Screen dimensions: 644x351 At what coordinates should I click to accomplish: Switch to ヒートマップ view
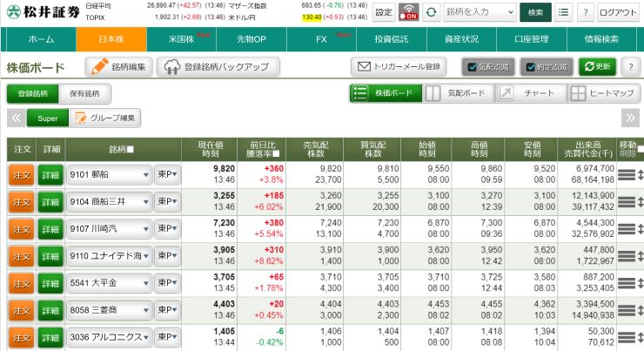(604, 93)
